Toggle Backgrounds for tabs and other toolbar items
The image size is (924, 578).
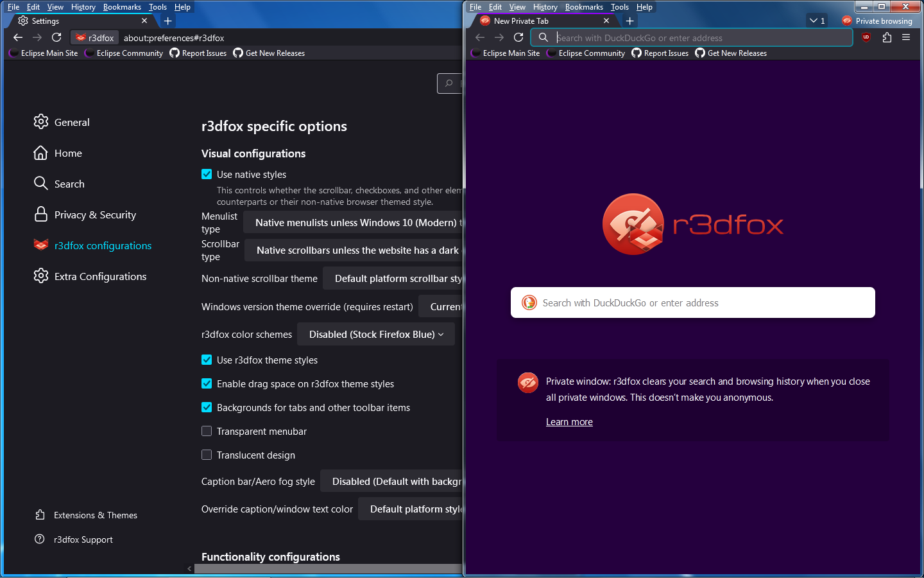[x=207, y=407]
